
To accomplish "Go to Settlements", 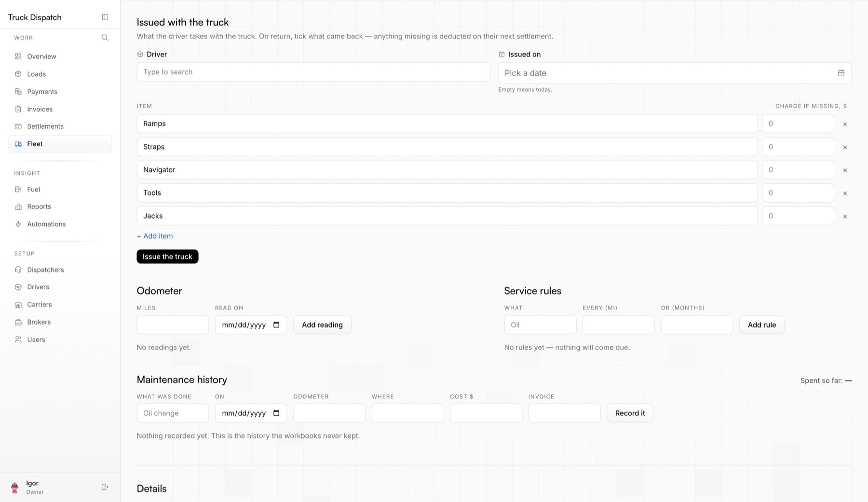I will coord(60,126).
